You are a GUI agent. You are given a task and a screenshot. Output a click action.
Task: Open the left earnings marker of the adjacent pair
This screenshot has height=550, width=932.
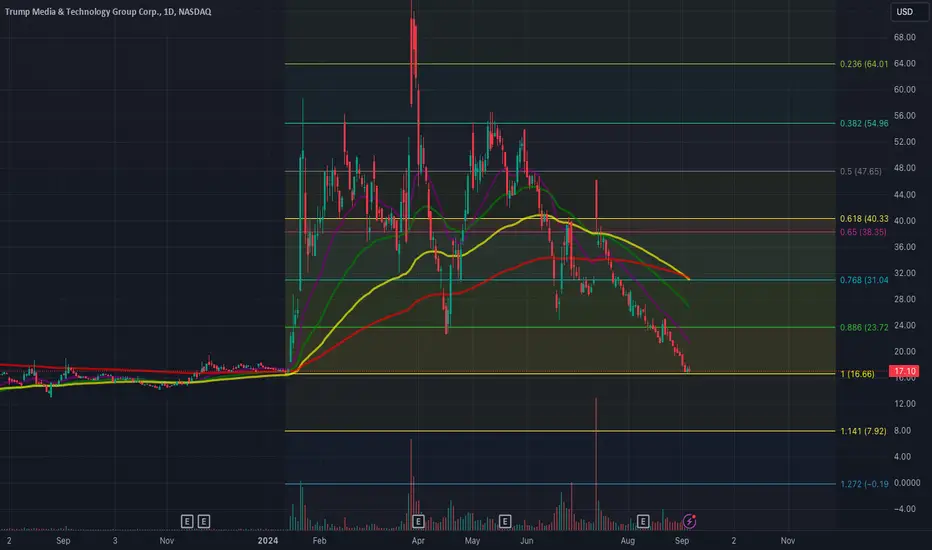click(187, 521)
